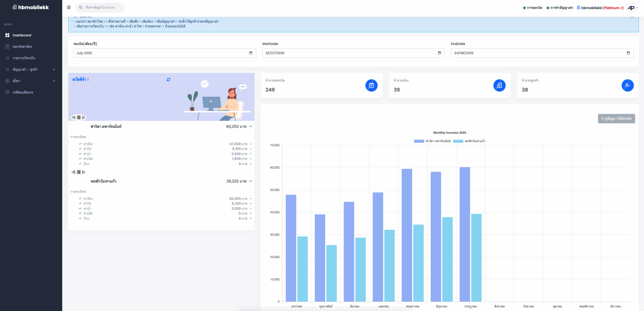Open ออกบิลค่าห้อง in sidebar
The image size is (644, 311).
click(22, 47)
